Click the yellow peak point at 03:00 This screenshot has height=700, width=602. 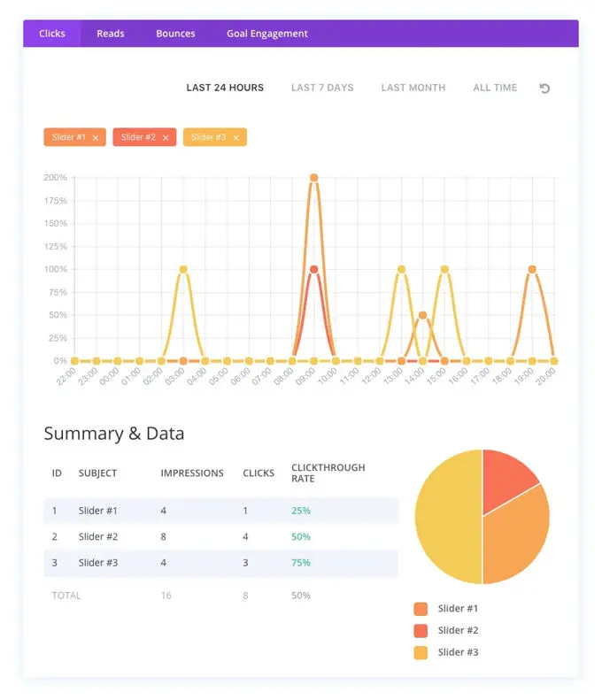[x=183, y=269]
